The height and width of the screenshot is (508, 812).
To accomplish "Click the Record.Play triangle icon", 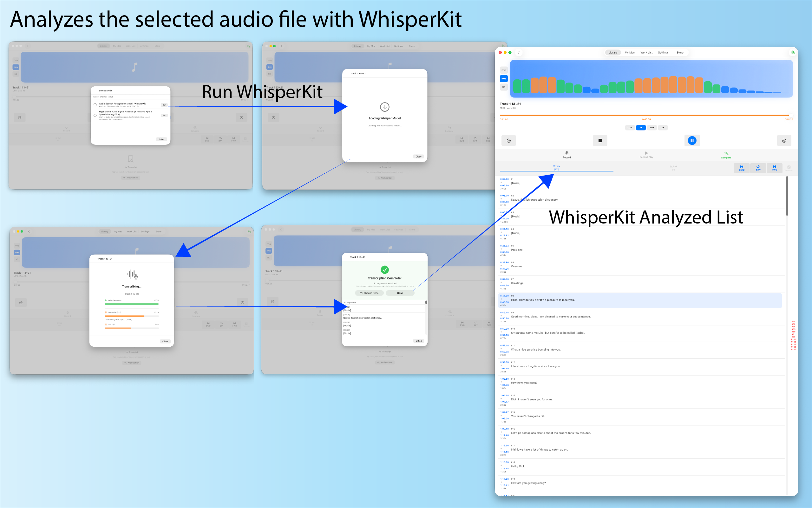I will pos(646,153).
